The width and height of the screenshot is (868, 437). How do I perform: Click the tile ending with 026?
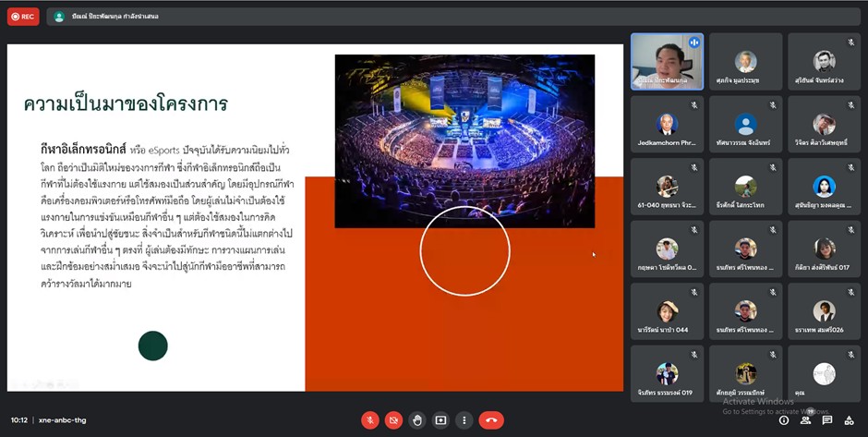[824, 311]
